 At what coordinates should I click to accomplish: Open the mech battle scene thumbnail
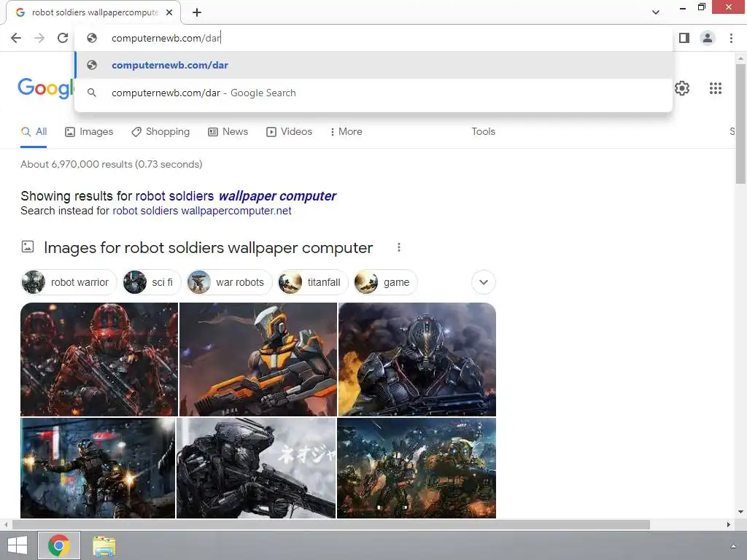pos(417,468)
